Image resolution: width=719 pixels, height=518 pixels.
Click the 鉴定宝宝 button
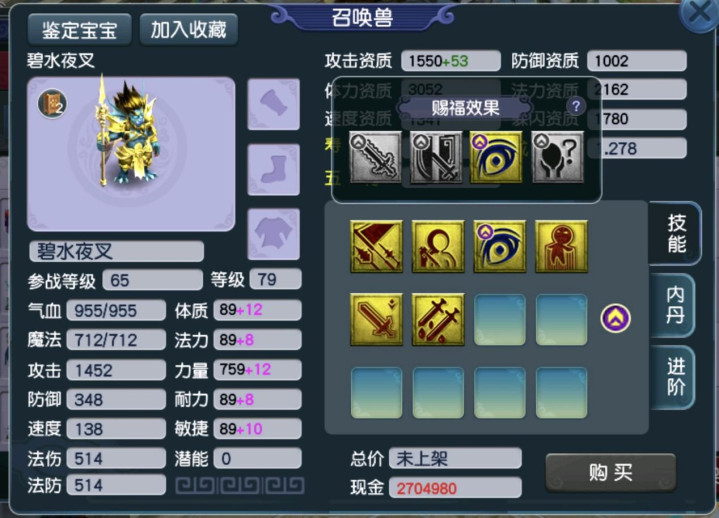coord(80,30)
